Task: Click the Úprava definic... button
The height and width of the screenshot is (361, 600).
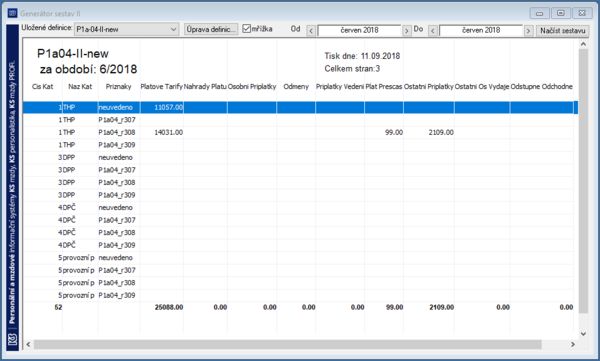Action: (211, 29)
